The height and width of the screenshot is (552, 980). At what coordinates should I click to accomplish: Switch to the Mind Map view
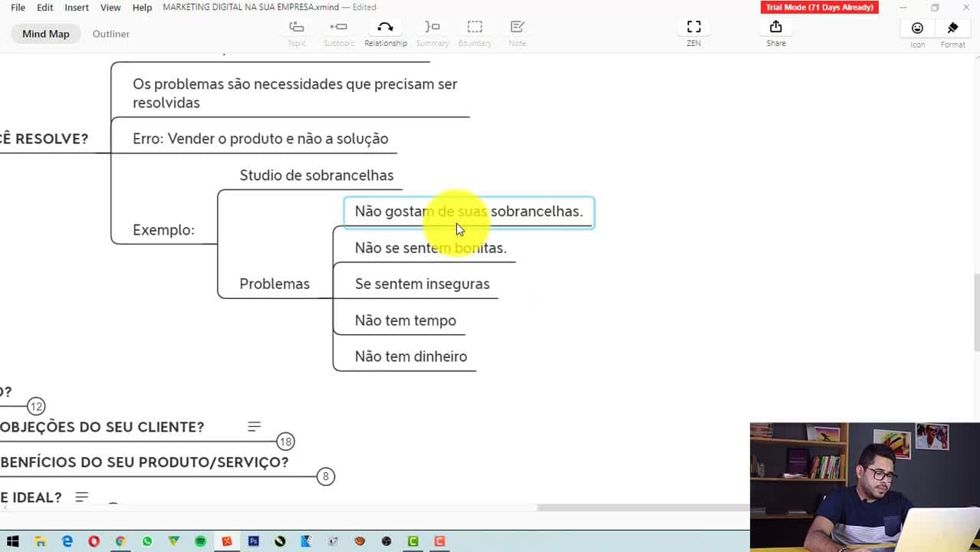pos(46,34)
